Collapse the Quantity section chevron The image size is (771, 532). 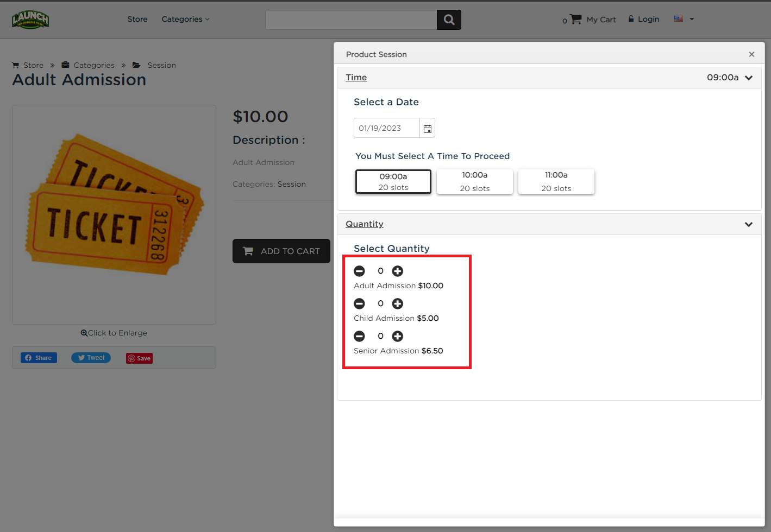(748, 224)
